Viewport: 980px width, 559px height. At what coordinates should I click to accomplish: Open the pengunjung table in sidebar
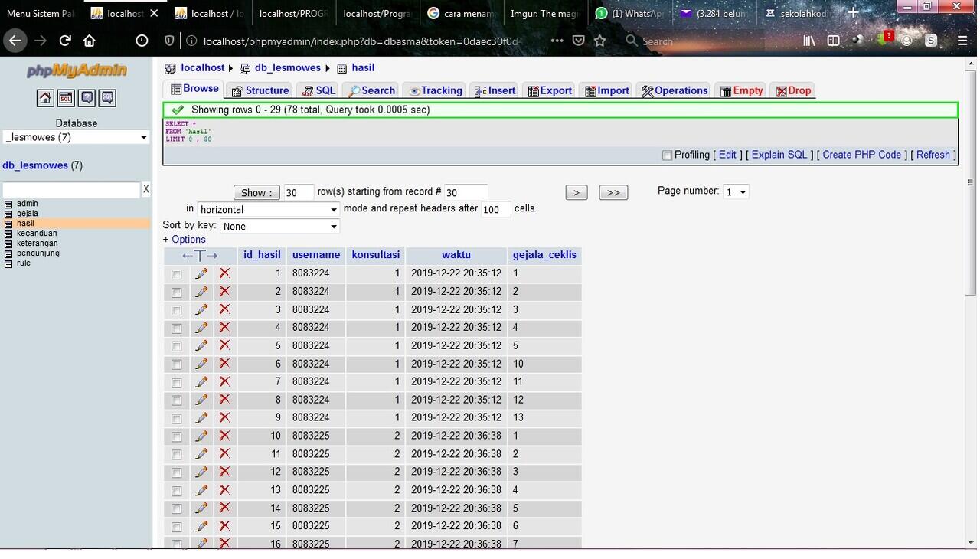tap(38, 253)
